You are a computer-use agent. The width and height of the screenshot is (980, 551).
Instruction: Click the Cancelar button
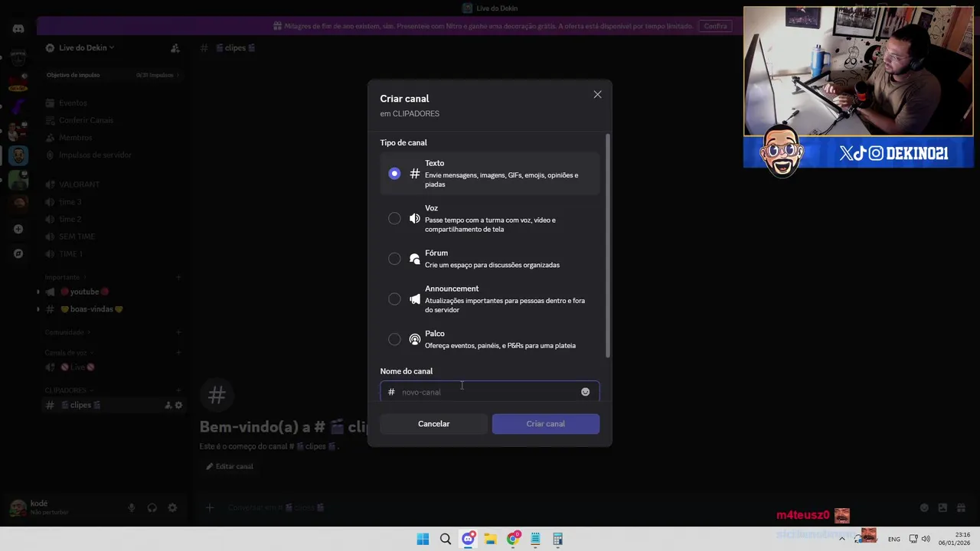(433, 424)
